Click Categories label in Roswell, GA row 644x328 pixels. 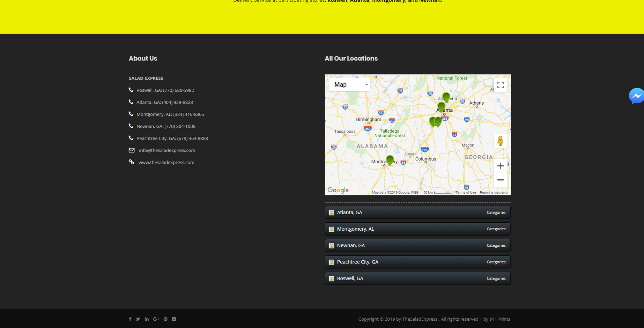(496, 278)
